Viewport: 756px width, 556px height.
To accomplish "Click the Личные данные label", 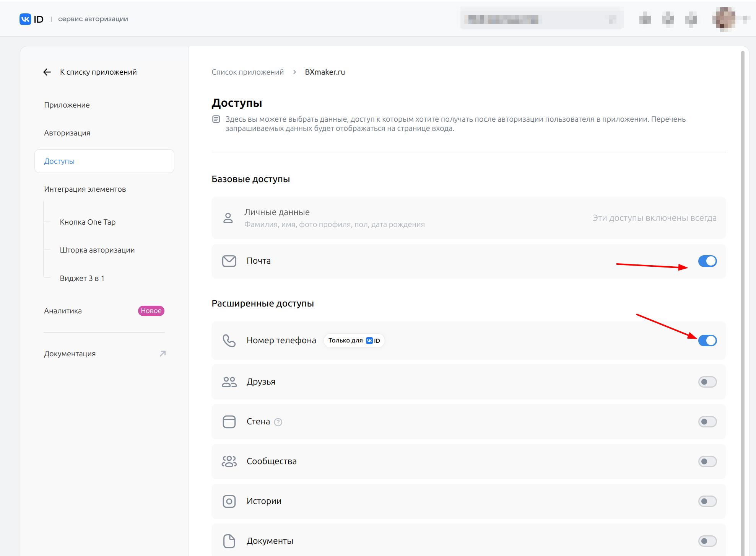I will click(x=277, y=212).
